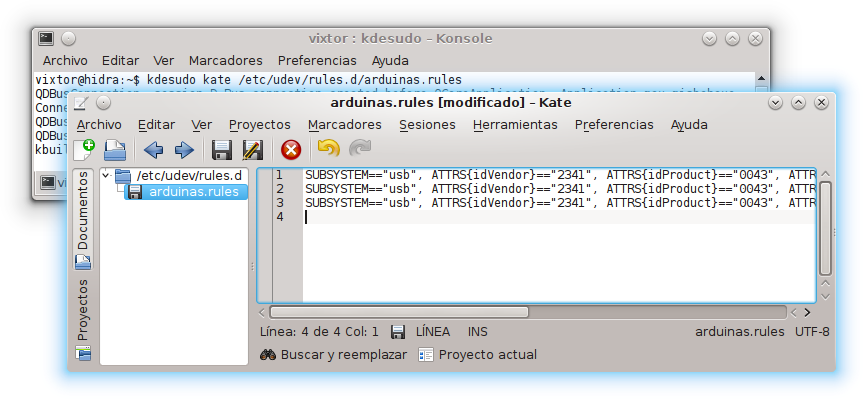The height and width of the screenshot is (399, 863).
Task: Toggle keep-above round button on Kate title bar
Action: 103,103
